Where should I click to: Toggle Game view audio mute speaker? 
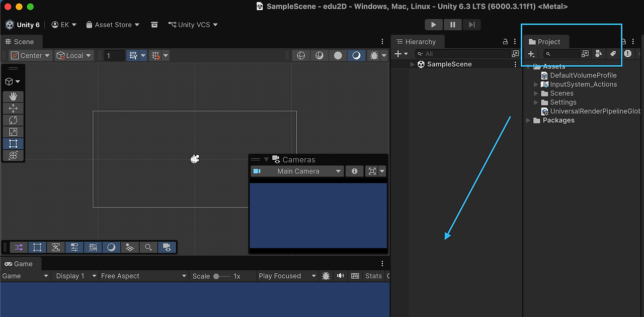pyautogui.click(x=341, y=276)
